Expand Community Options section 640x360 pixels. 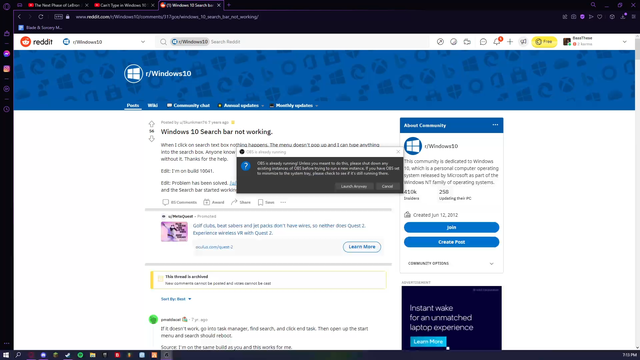point(451,263)
